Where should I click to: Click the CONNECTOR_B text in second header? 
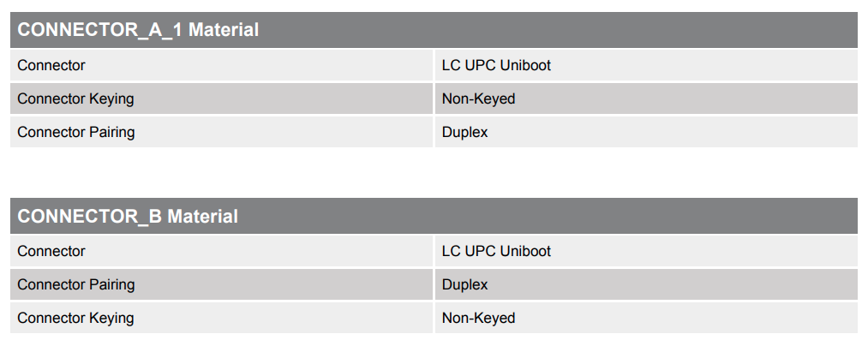coord(90,217)
